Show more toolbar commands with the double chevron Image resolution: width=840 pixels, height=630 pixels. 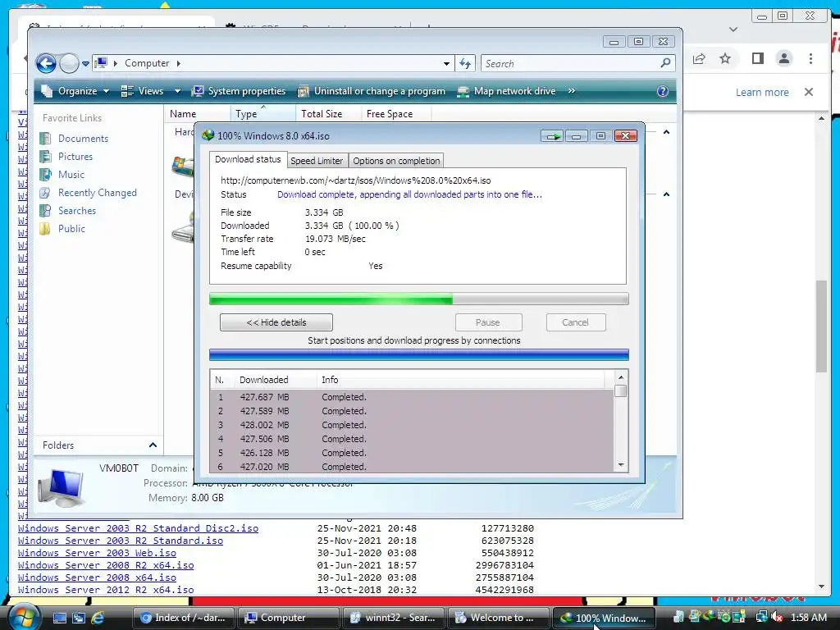click(572, 91)
